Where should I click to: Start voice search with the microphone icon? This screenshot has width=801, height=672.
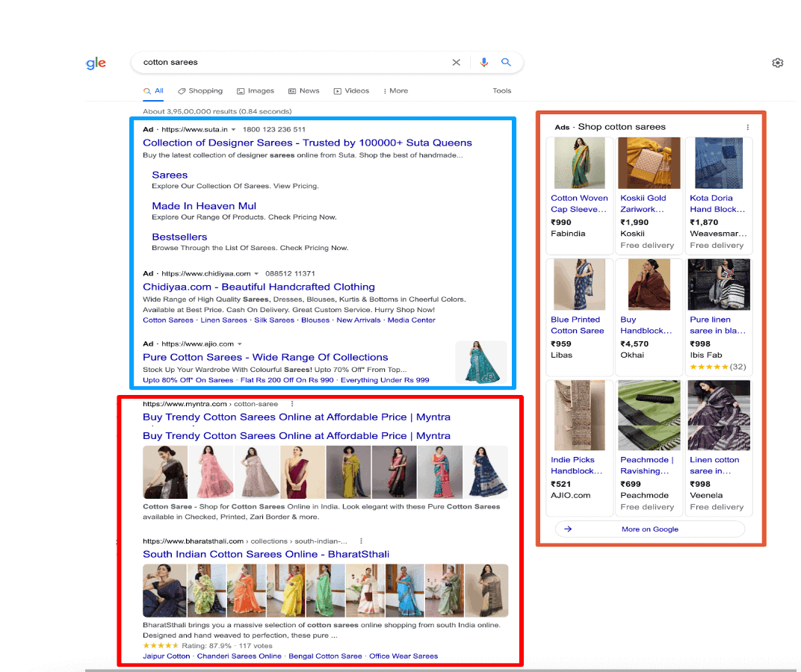click(483, 62)
